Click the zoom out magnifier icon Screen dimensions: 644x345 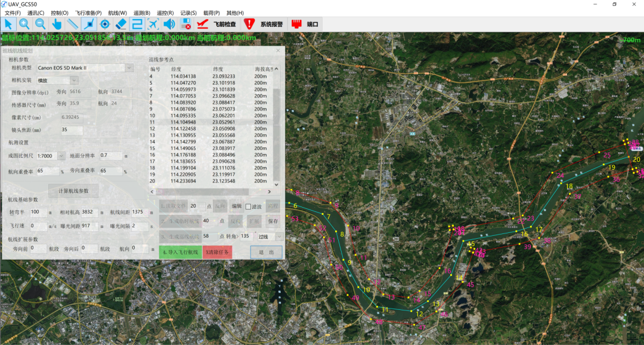(41, 24)
